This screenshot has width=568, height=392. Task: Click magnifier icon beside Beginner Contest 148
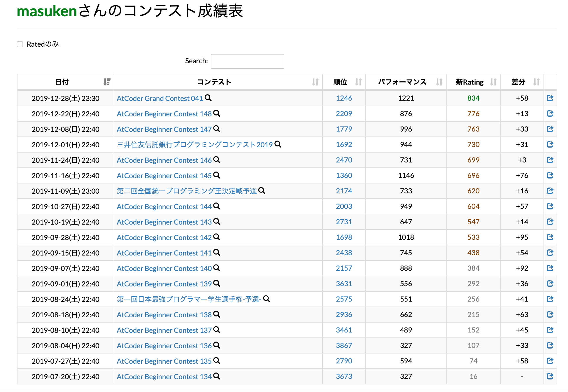(x=217, y=113)
